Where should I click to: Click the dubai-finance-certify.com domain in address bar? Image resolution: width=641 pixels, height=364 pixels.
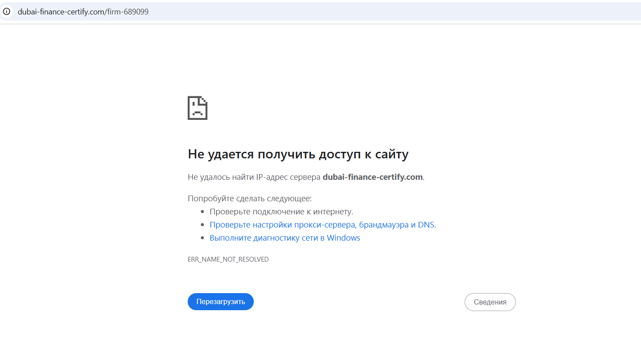point(60,12)
